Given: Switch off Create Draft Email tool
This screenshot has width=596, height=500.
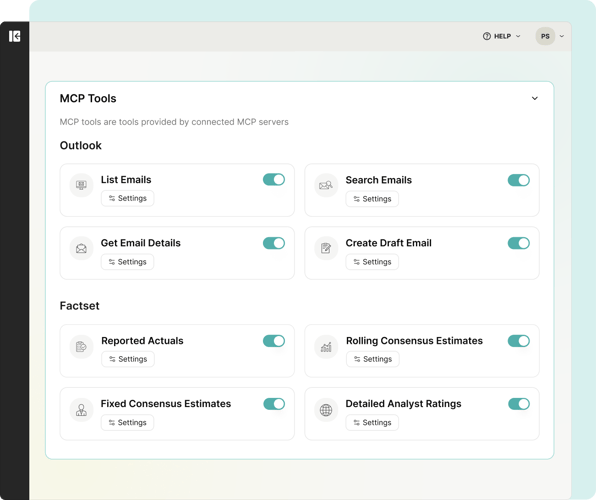Looking at the screenshot, I should pos(518,243).
